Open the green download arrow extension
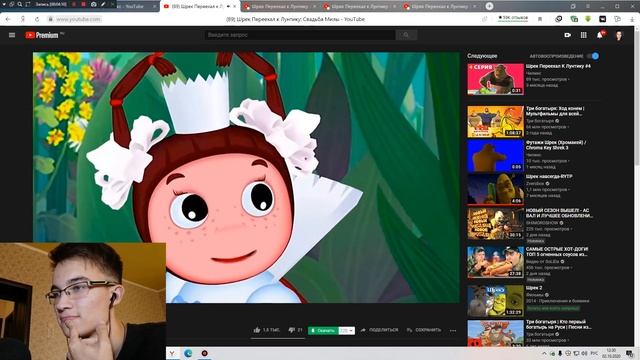 [x=588, y=19]
